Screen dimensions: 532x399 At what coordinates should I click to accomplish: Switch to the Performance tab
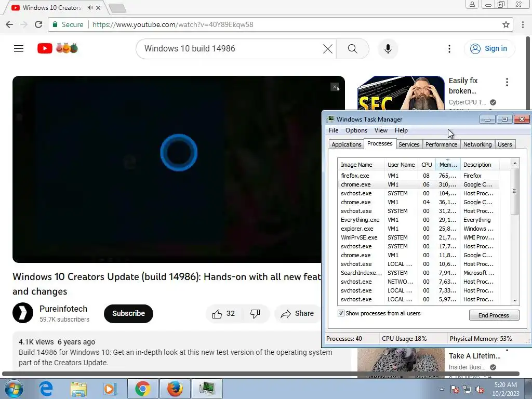pos(441,144)
